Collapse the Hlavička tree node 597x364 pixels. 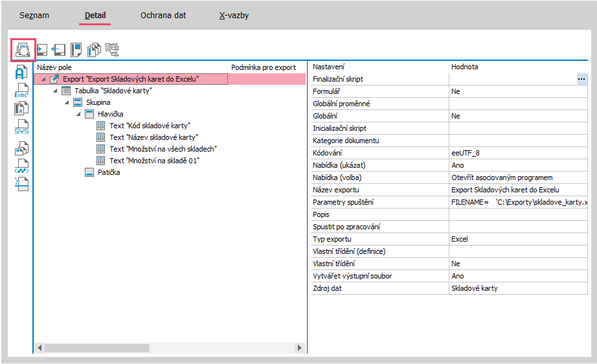point(78,114)
